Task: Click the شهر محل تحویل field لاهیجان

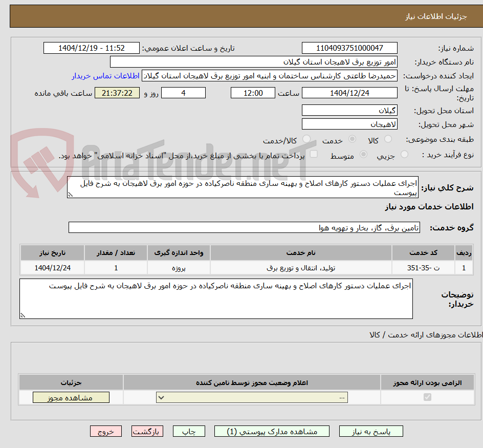Action: click(349, 124)
